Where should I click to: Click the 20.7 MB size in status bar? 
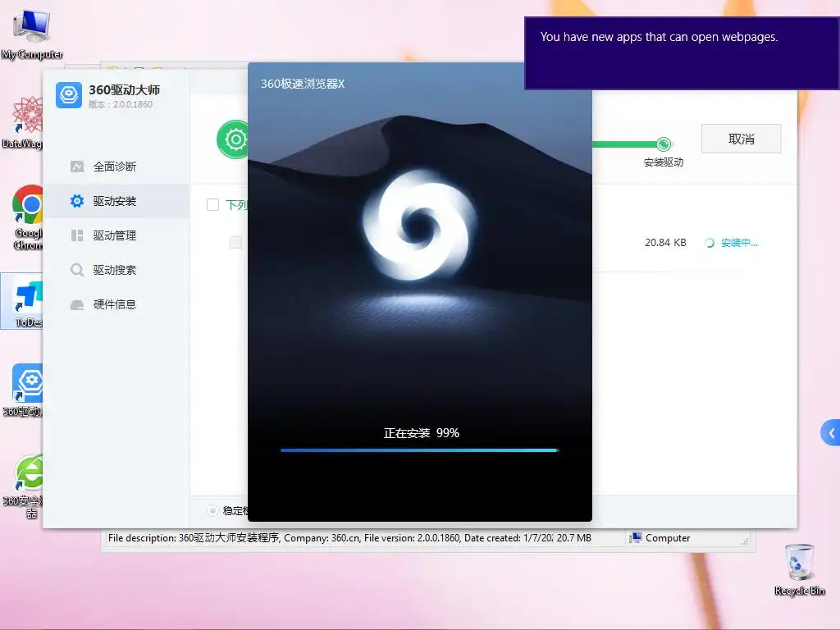tap(573, 538)
